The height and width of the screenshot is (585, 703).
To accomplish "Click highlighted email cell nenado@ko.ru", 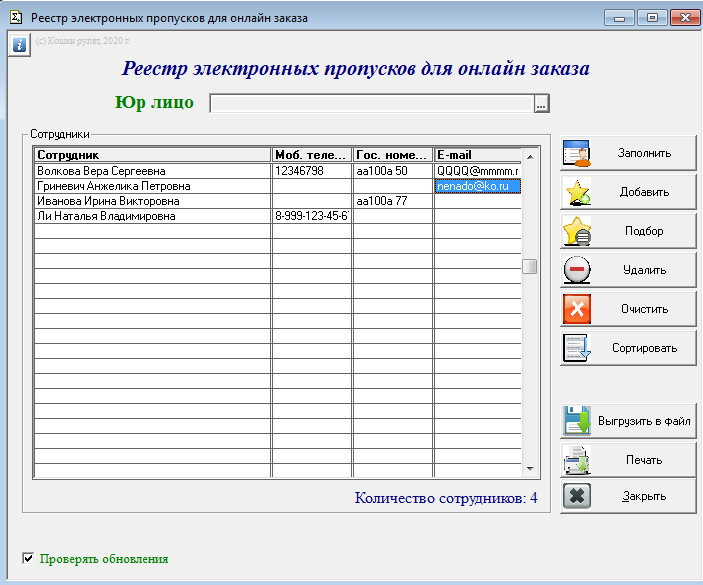I will point(477,186).
